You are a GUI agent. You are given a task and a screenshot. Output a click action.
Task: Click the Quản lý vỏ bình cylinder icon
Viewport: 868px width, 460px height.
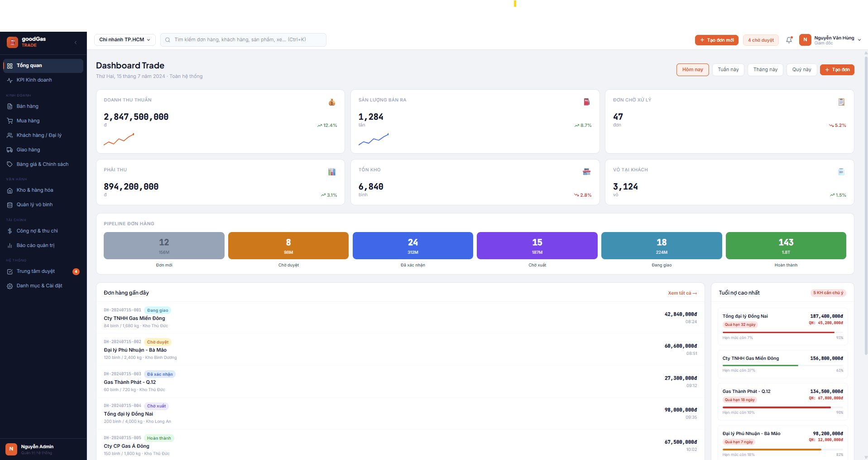coord(10,205)
